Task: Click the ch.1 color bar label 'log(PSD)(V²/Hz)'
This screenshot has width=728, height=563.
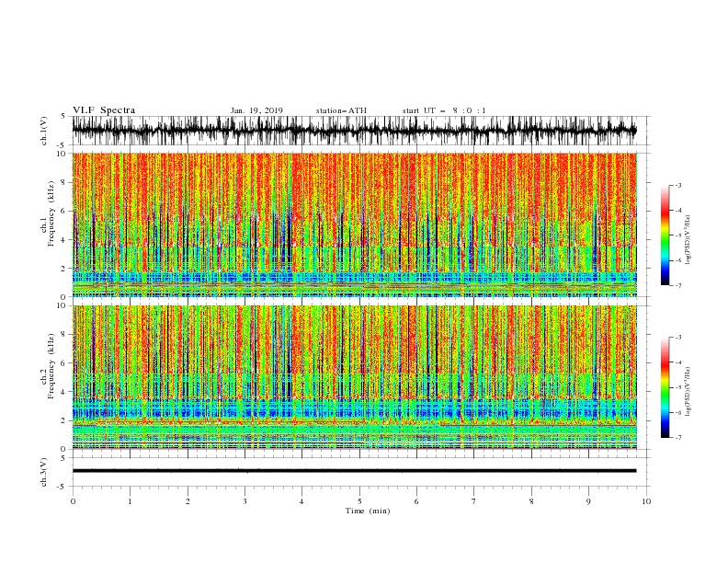Action: pyautogui.click(x=688, y=240)
